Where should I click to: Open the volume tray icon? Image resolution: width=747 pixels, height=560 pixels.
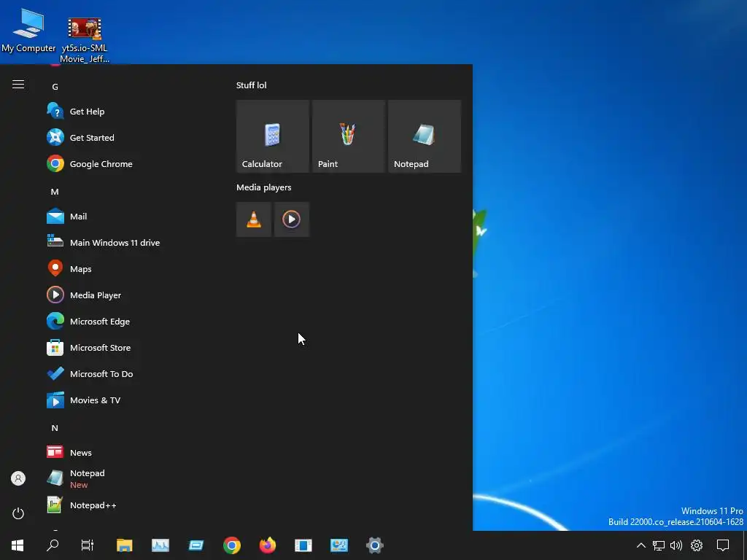point(676,545)
